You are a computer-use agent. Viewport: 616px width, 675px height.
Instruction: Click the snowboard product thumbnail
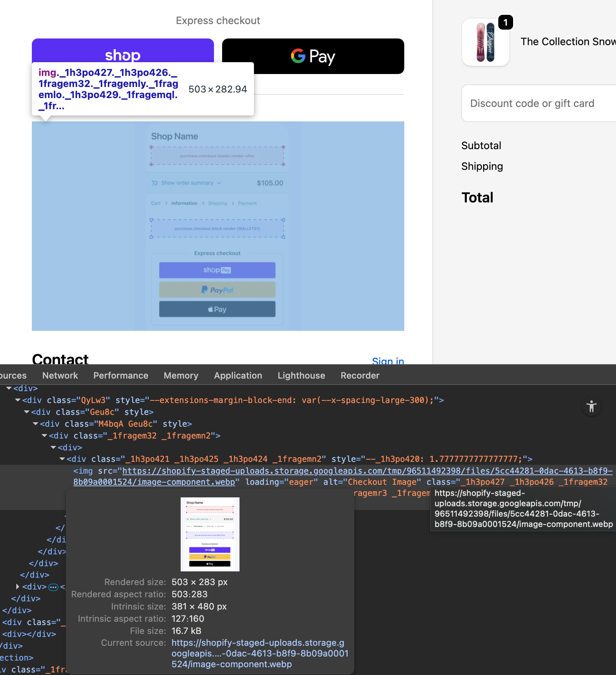485,42
